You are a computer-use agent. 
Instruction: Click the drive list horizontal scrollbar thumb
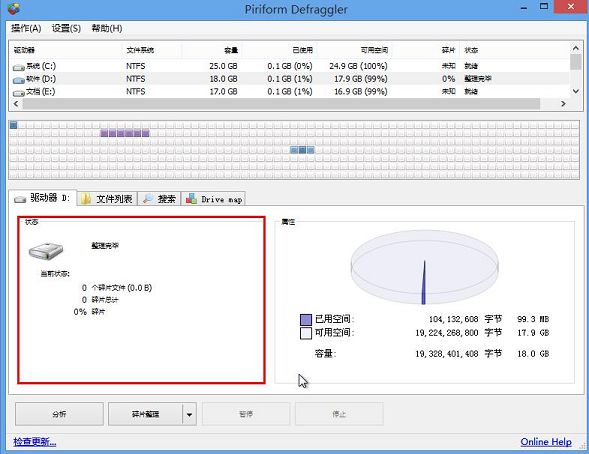281,104
